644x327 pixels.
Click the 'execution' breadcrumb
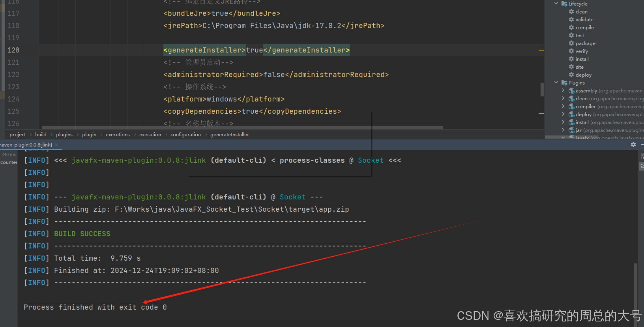[x=150, y=135]
